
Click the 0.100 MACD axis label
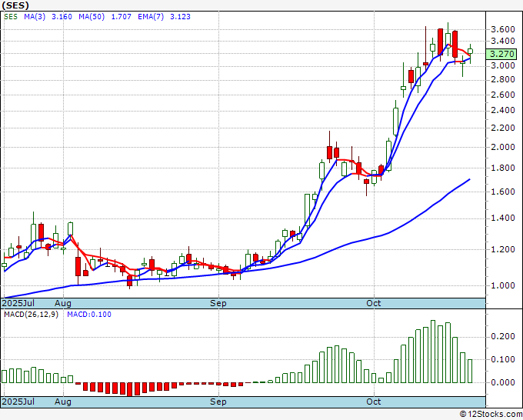coord(503,360)
